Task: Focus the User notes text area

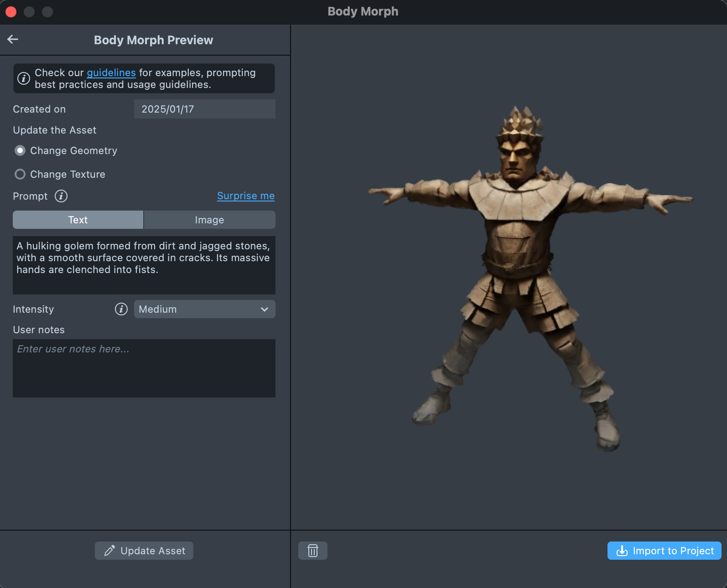Action: click(x=144, y=368)
